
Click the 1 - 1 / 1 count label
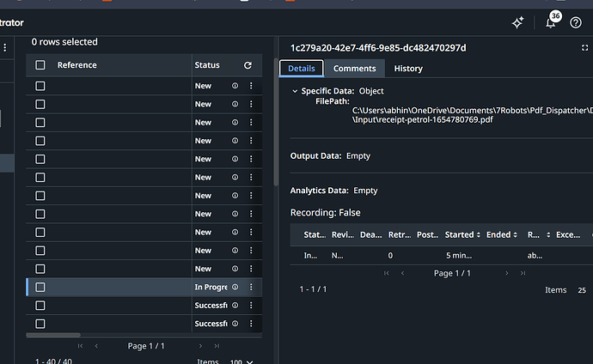coord(313,289)
